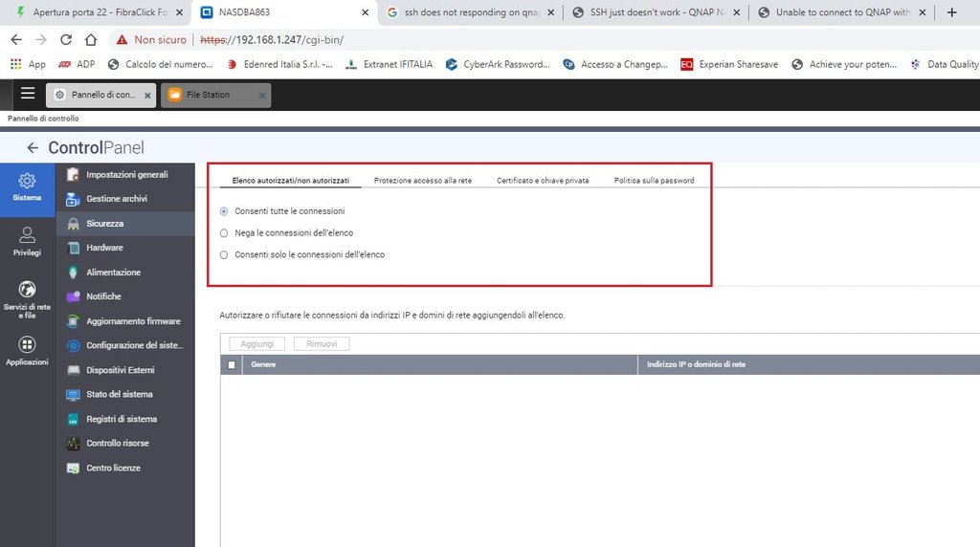
Task: Click the browser forward arrow
Action: 40,39
